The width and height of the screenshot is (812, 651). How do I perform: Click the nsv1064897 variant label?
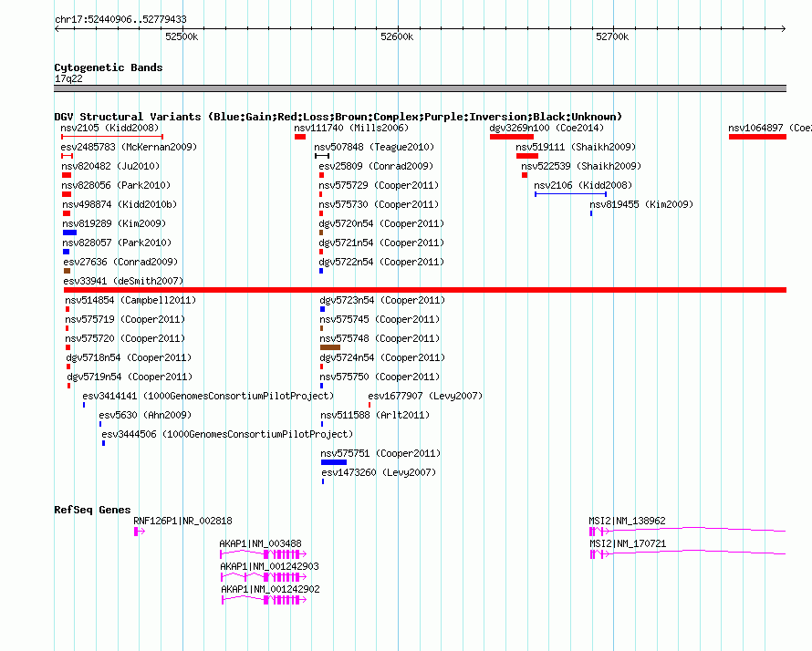tap(770, 128)
